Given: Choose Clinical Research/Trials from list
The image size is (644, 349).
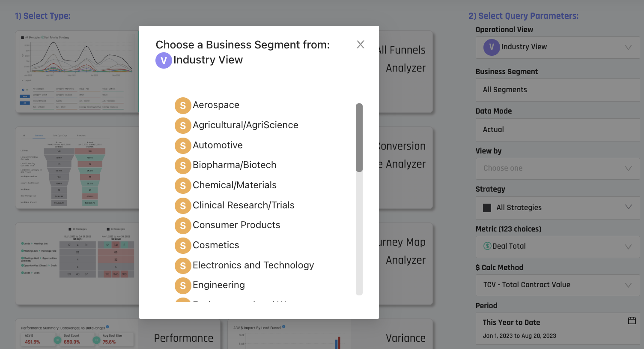Looking at the screenshot, I should (x=244, y=205).
